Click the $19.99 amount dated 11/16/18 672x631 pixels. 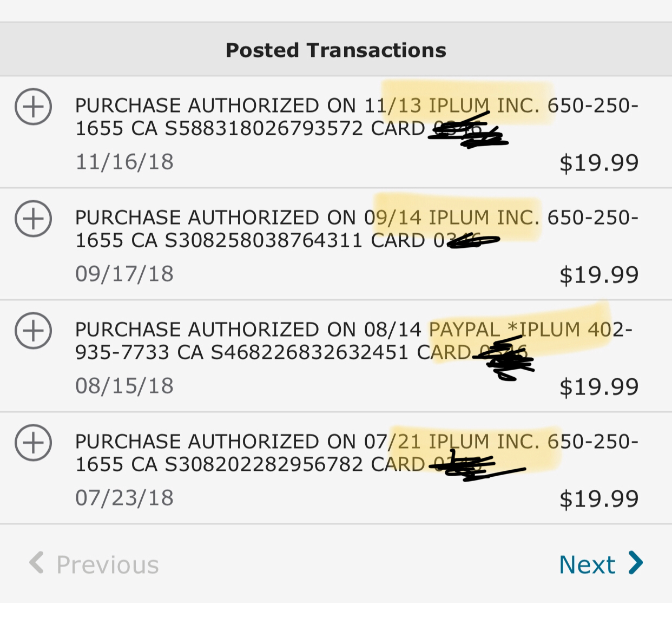[x=599, y=163]
